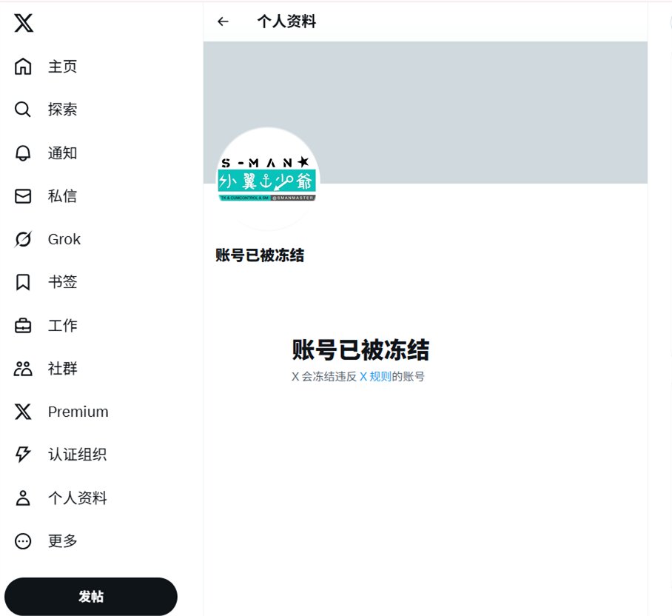The image size is (672, 616).
Task: Open the 书签 bookmark icon
Action: point(23,282)
